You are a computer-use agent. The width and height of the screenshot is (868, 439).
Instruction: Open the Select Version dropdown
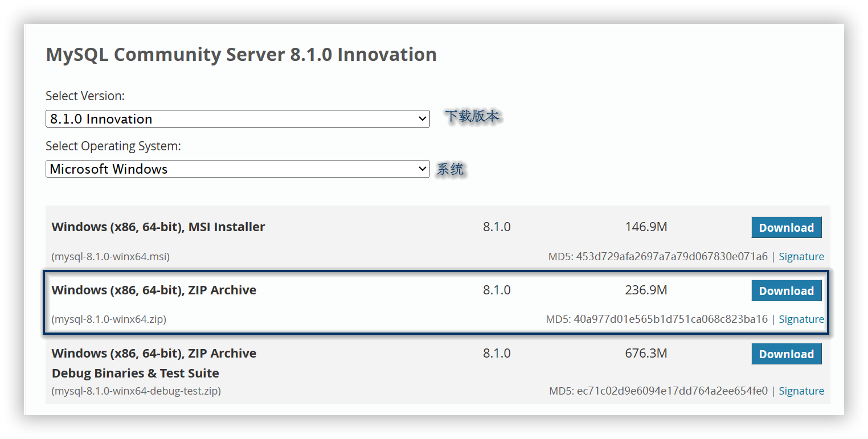238,119
